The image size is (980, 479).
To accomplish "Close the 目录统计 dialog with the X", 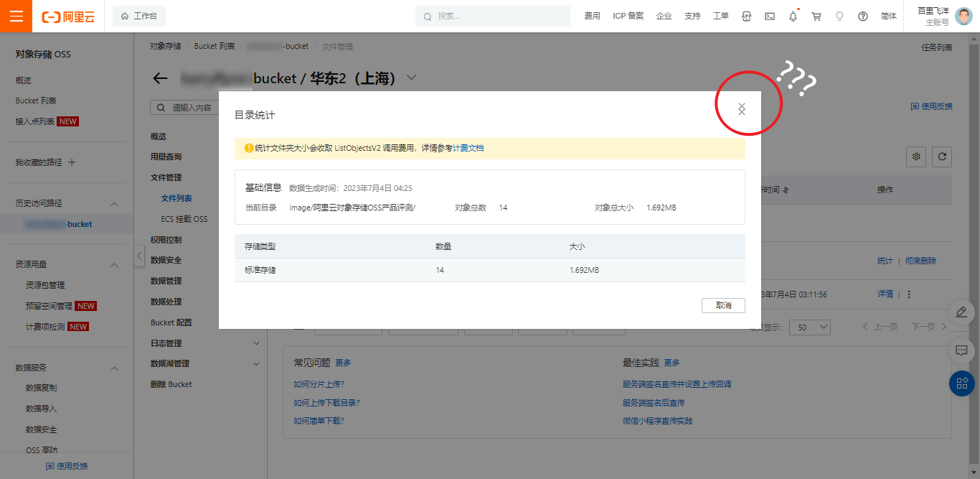I will (x=742, y=108).
